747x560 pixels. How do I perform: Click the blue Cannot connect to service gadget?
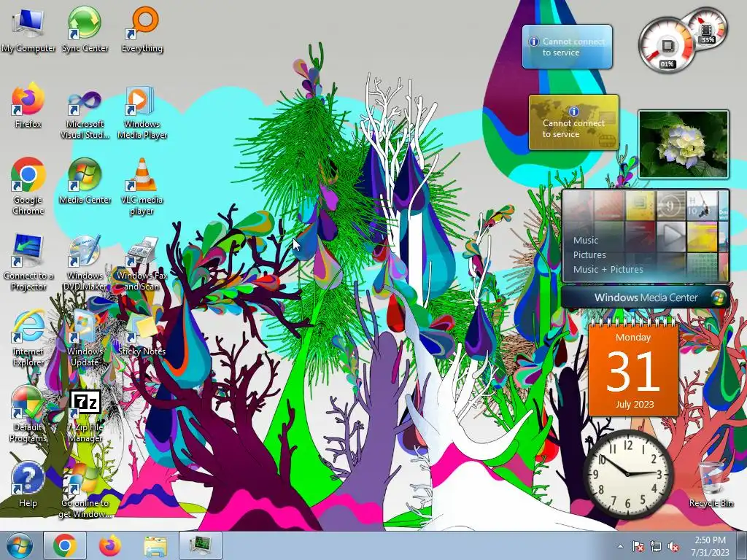point(567,47)
